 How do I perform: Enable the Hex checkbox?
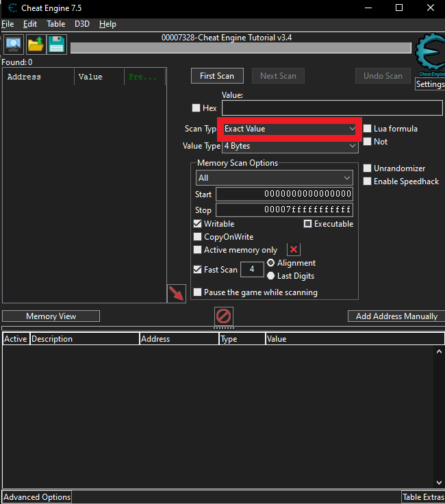click(196, 108)
